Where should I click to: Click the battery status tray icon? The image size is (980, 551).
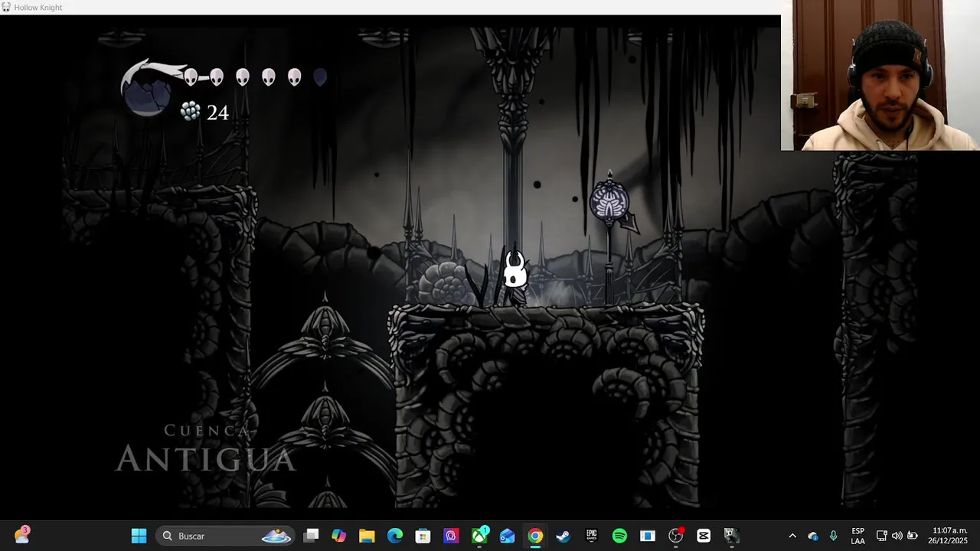[913, 536]
